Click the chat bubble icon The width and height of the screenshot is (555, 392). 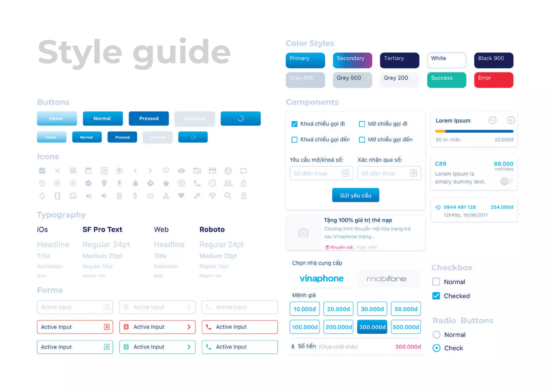[243, 171]
